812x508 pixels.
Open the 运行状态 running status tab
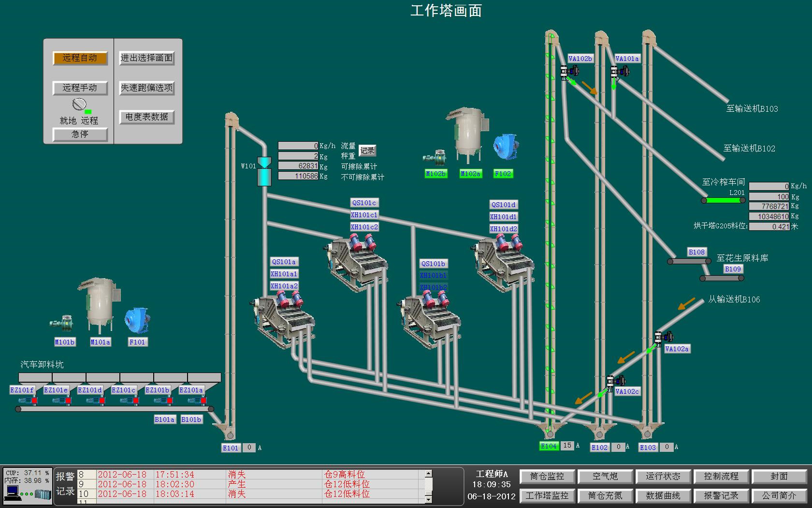[x=663, y=477]
